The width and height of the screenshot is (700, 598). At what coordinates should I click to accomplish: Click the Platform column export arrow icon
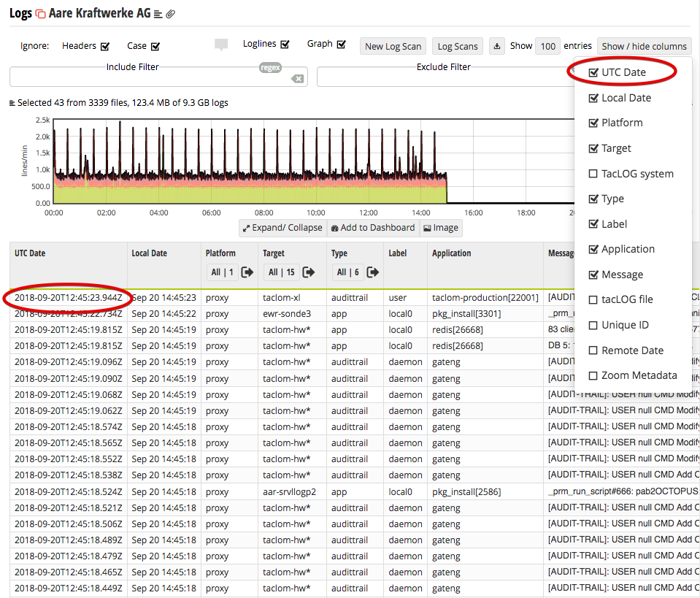pyautogui.click(x=247, y=272)
